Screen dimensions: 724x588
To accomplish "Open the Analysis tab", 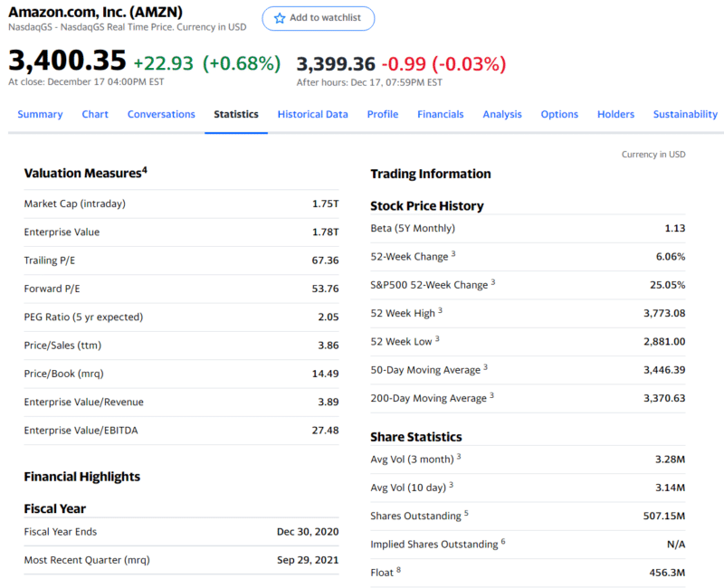I will [x=502, y=114].
